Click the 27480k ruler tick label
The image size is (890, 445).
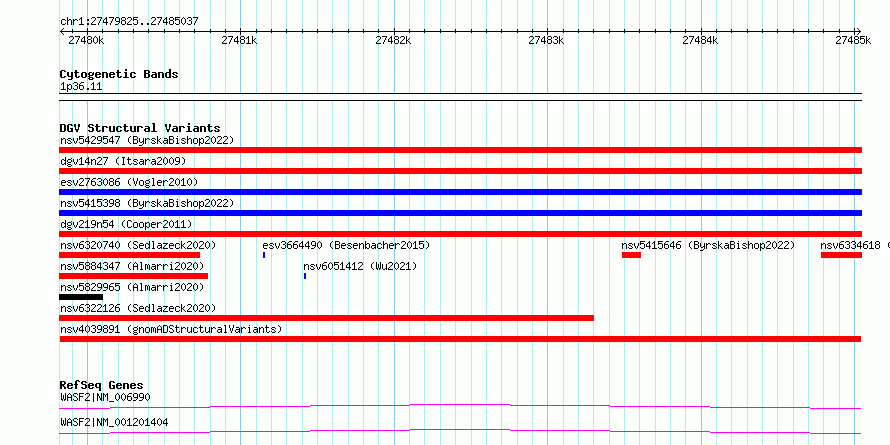tap(86, 40)
